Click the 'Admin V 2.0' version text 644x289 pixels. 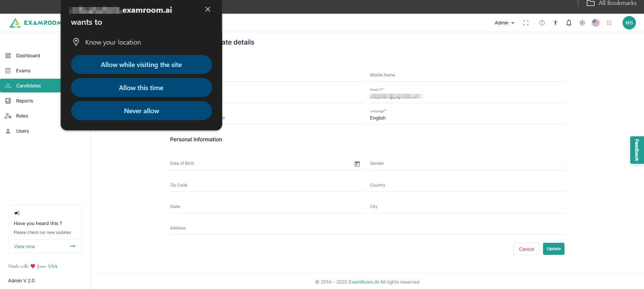tap(21, 281)
